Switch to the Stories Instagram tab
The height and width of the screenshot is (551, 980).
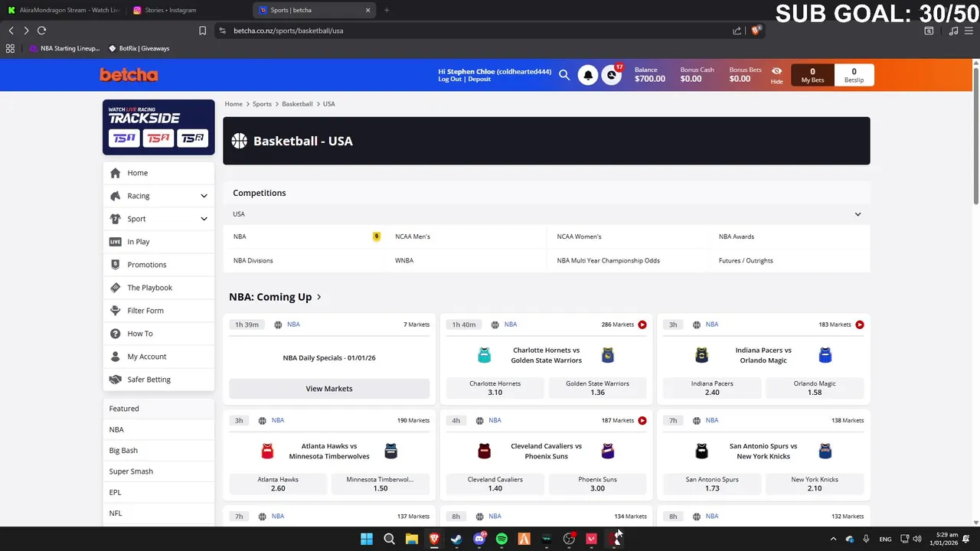pos(188,10)
